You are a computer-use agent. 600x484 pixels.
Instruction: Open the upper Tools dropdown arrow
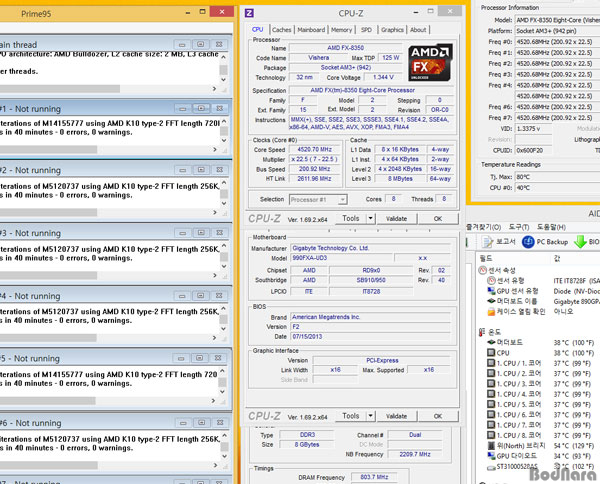tap(370, 218)
